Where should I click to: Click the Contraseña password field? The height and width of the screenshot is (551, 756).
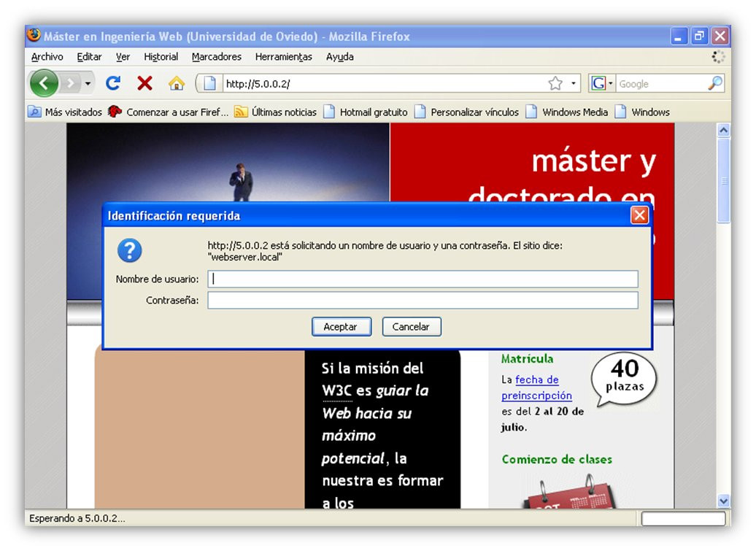[x=423, y=301]
